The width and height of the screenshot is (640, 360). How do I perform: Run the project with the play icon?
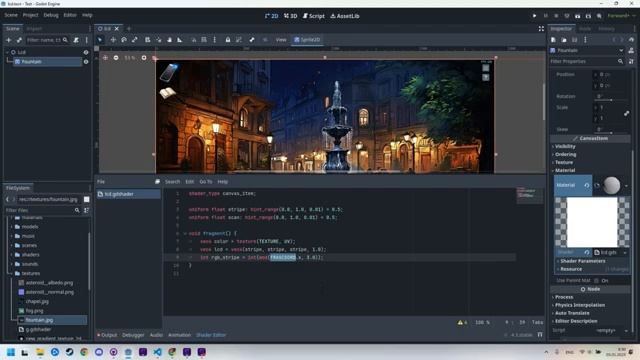coord(534,16)
